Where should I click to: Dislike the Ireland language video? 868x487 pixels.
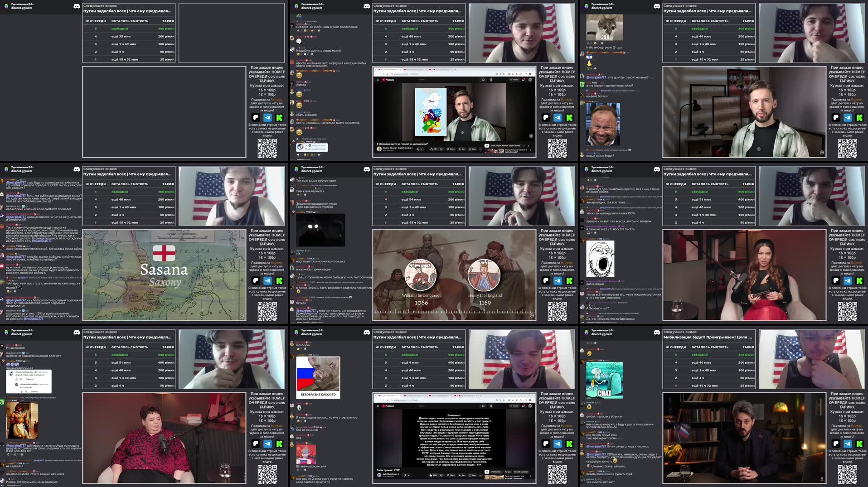(441, 149)
